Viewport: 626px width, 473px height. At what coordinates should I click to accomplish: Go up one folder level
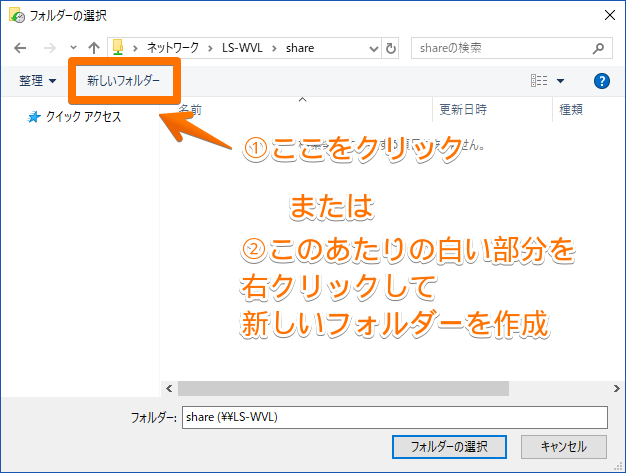94,48
